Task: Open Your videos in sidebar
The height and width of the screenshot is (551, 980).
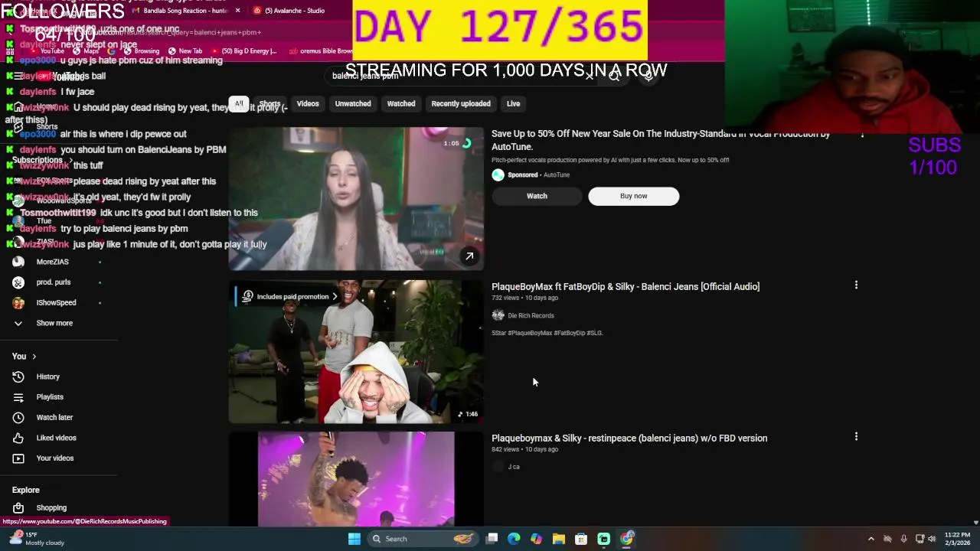Action: point(55,458)
